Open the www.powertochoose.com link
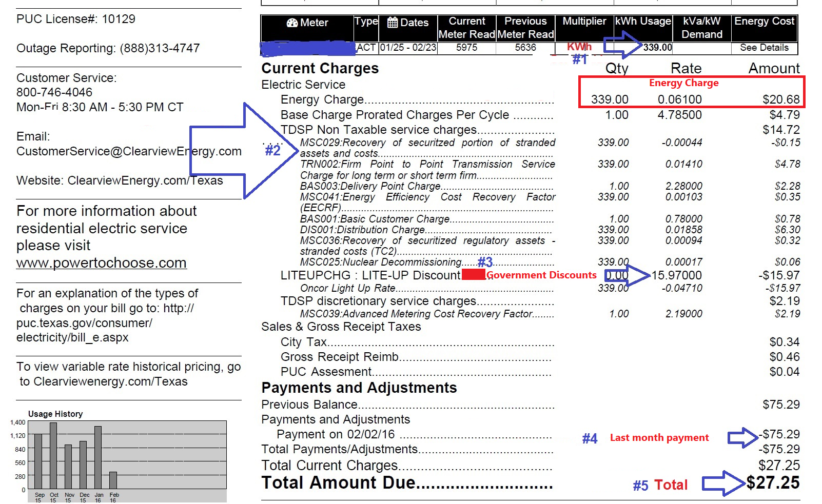Screen dimensions: 822x504 point(101,263)
